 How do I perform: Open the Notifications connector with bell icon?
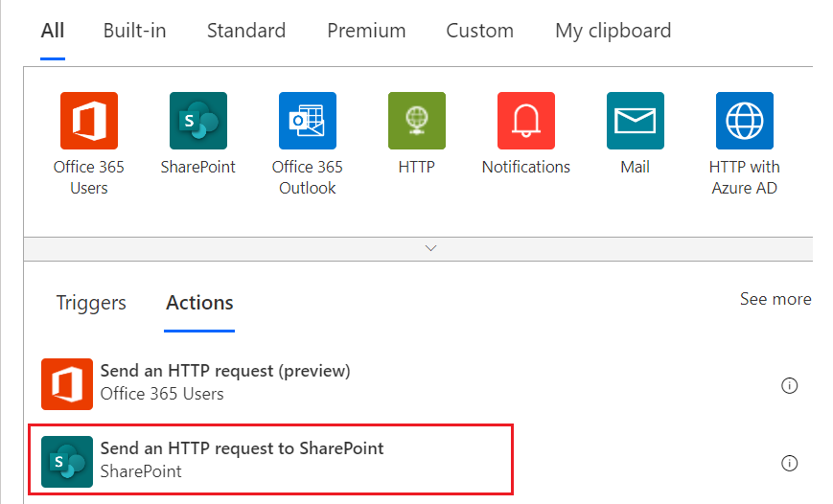[x=526, y=121]
